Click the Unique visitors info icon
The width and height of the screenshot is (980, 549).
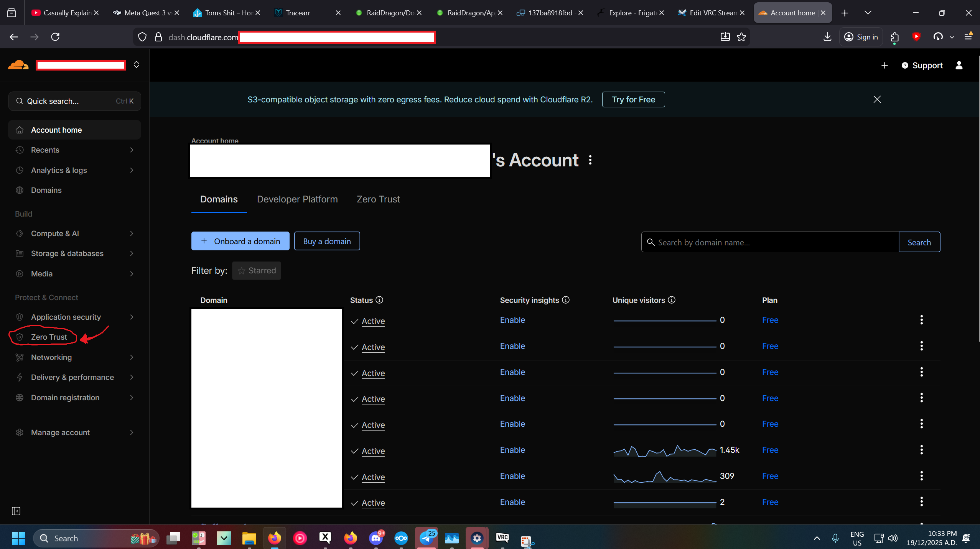point(672,300)
